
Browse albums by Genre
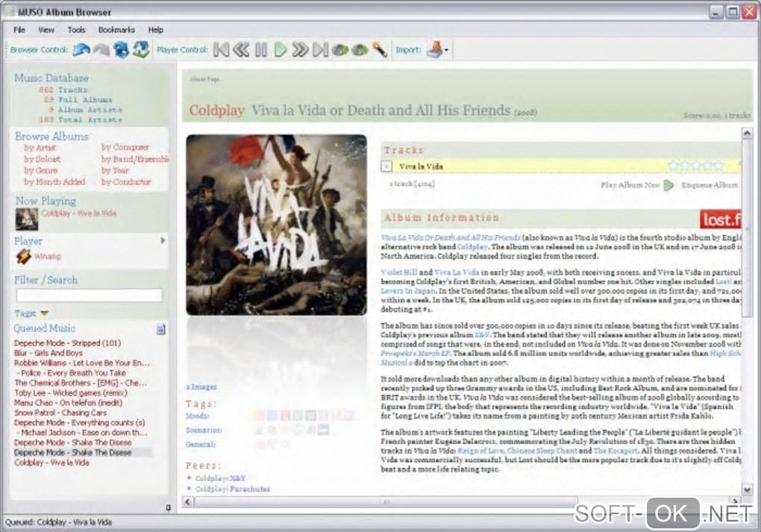(41, 170)
